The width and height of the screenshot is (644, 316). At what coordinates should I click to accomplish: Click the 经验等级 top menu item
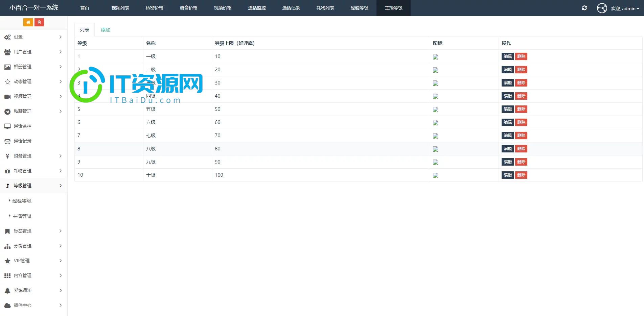click(360, 8)
